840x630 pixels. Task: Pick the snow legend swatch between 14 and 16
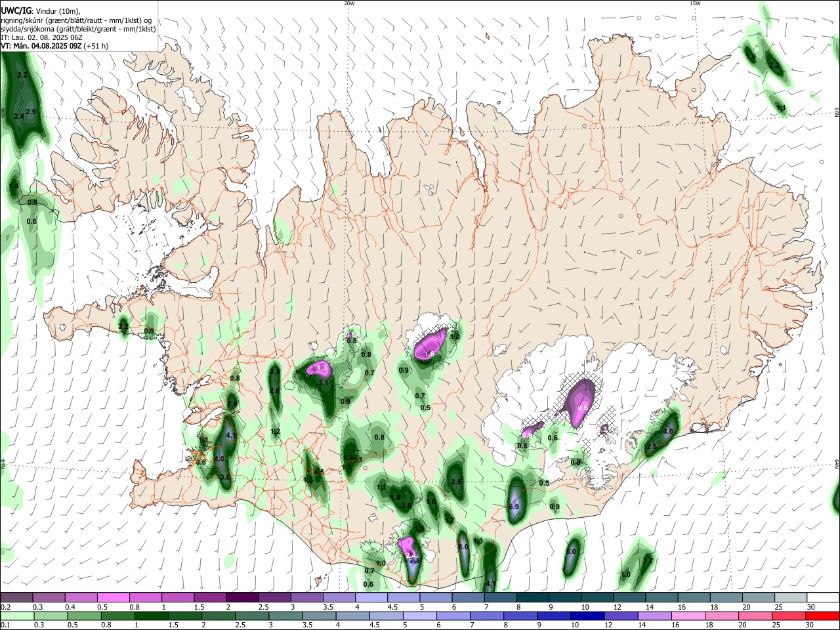pos(661,597)
